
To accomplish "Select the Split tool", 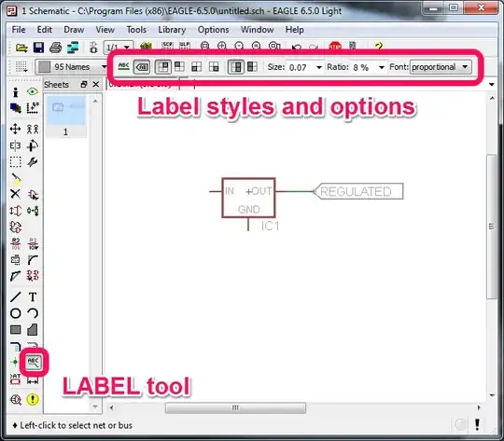I will coord(16,276).
